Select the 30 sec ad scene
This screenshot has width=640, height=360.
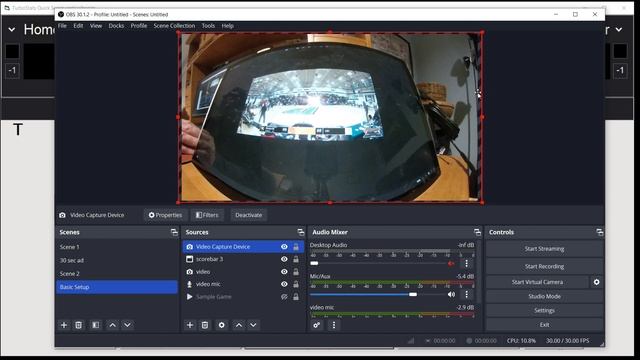click(117, 260)
